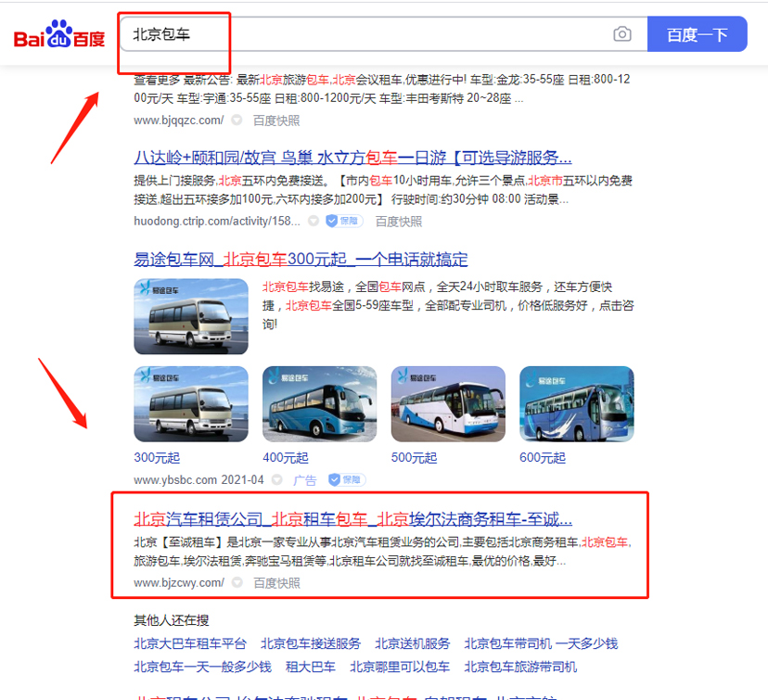Open 百度快照 for the ctrip result
The width and height of the screenshot is (768, 700).
[x=398, y=222]
